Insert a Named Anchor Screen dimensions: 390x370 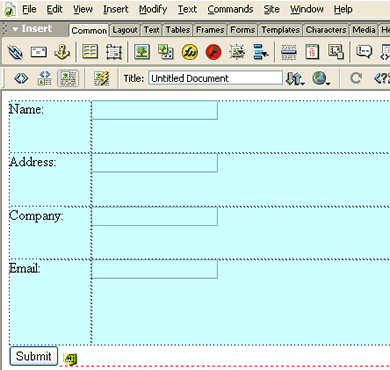coord(62,52)
